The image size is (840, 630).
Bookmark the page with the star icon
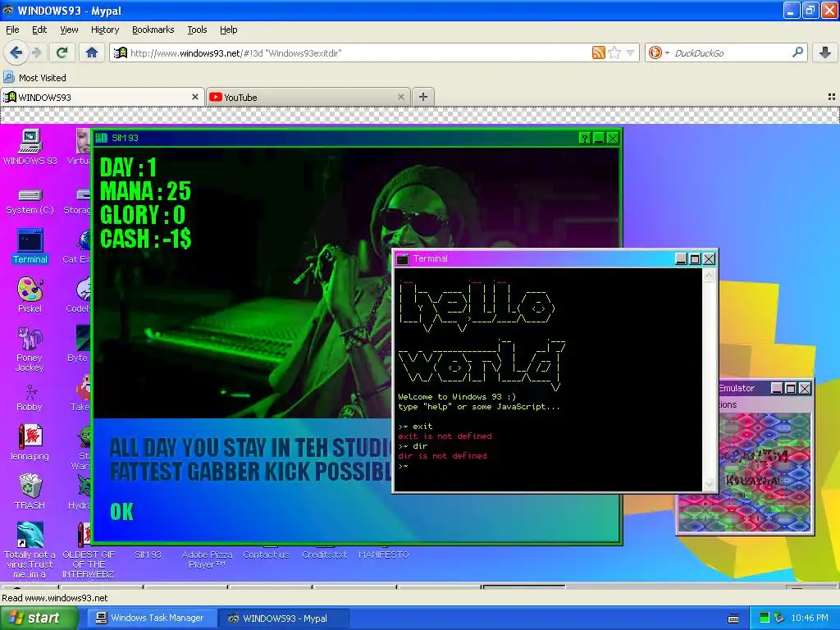click(x=614, y=52)
